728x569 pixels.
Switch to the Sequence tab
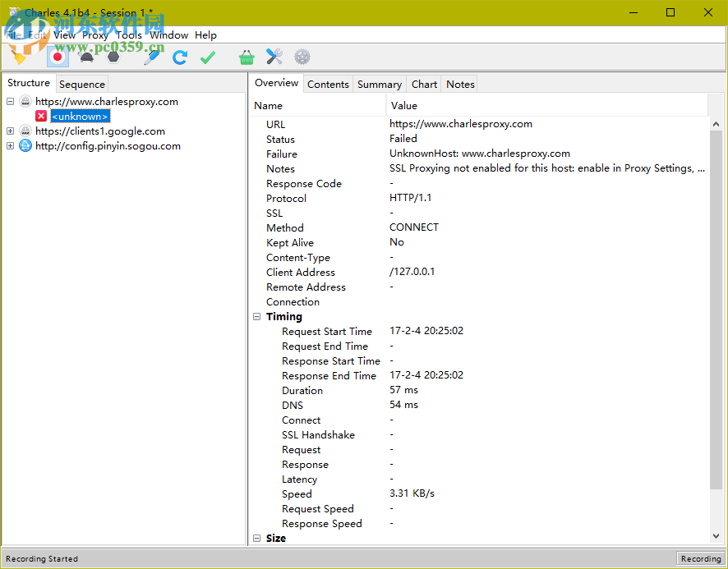click(81, 84)
